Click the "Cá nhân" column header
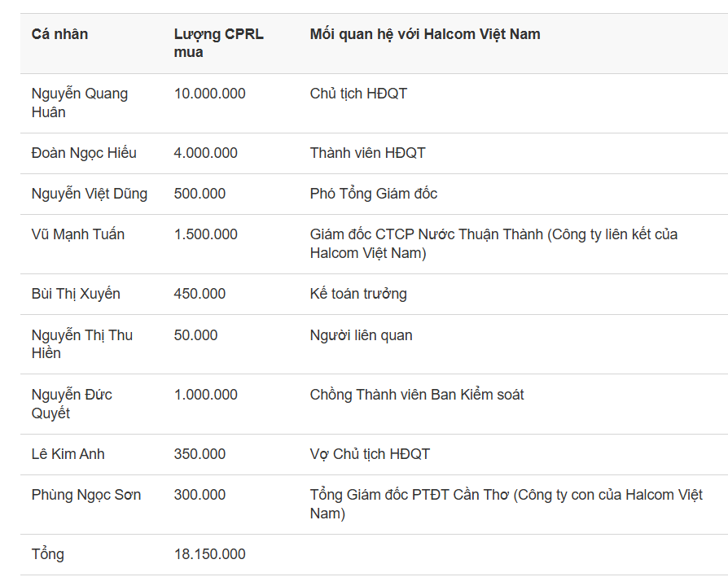 pyautogui.click(x=59, y=34)
